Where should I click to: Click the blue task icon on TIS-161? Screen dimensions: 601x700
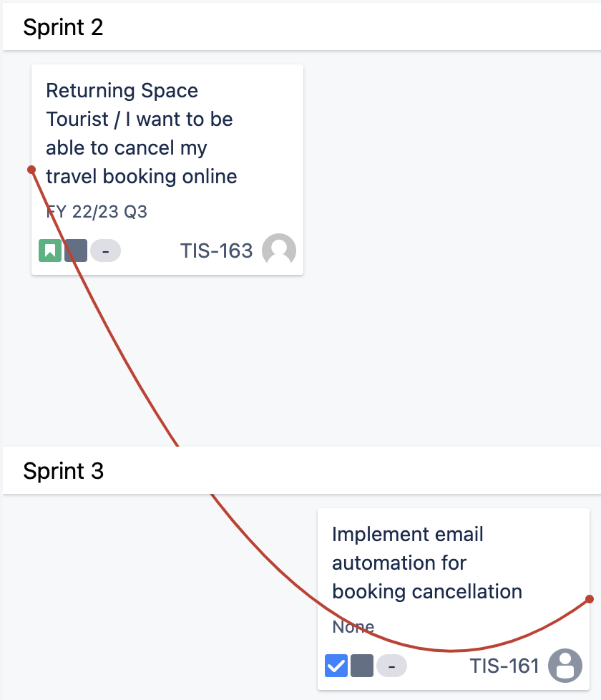[336, 666]
